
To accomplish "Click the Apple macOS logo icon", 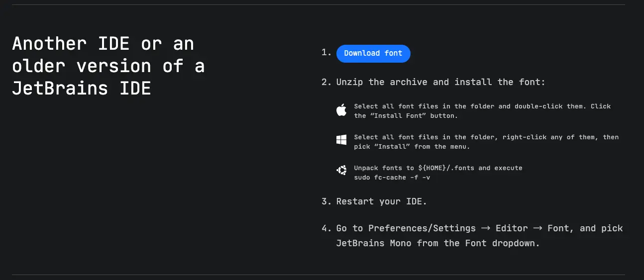I will pos(341,110).
